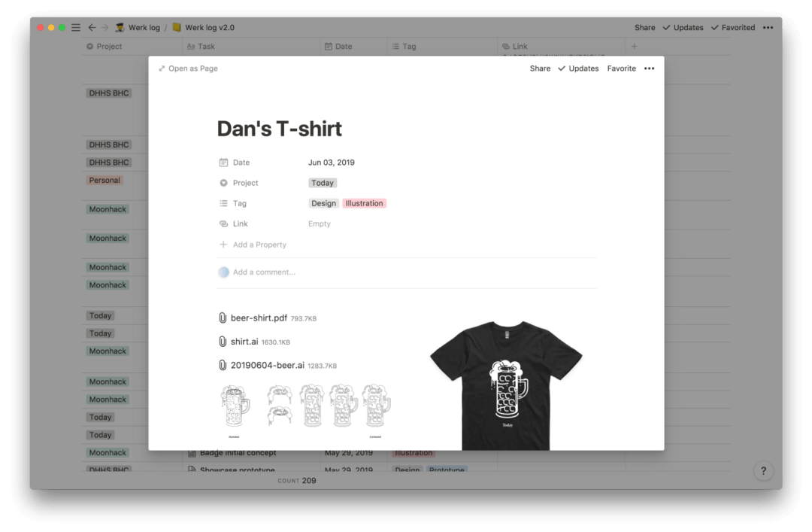
Task: Click the Tag property list icon
Action: (223, 203)
